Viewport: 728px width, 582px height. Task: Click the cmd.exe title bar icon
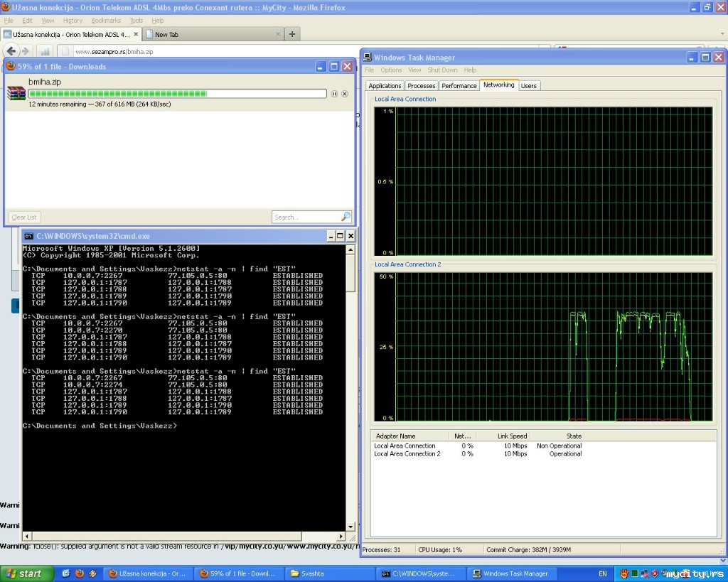pos(28,236)
